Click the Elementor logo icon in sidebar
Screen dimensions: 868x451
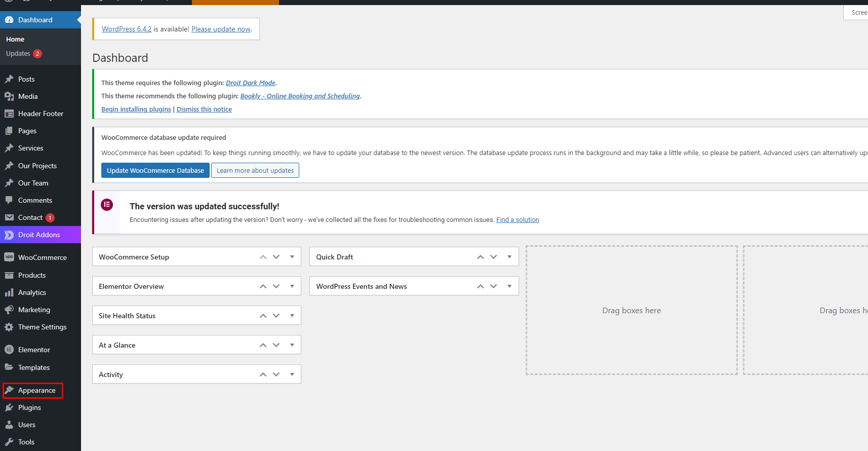(9, 350)
